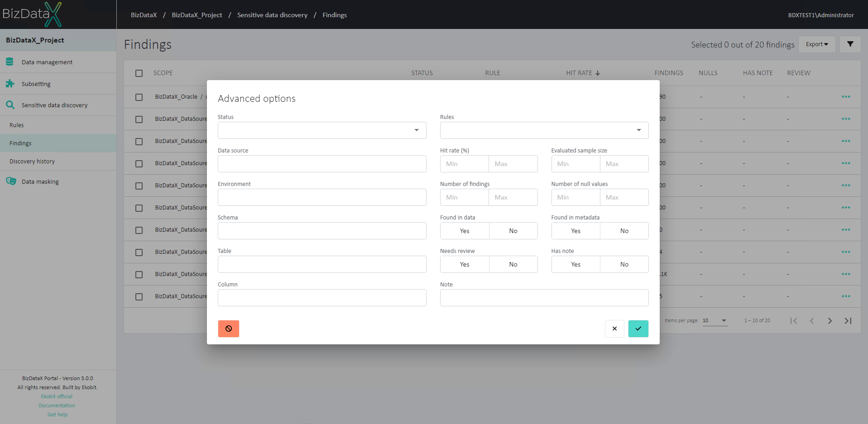Viewport: 868px width, 424px height.
Task: Go to the next page of findings
Action: [x=830, y=320]
